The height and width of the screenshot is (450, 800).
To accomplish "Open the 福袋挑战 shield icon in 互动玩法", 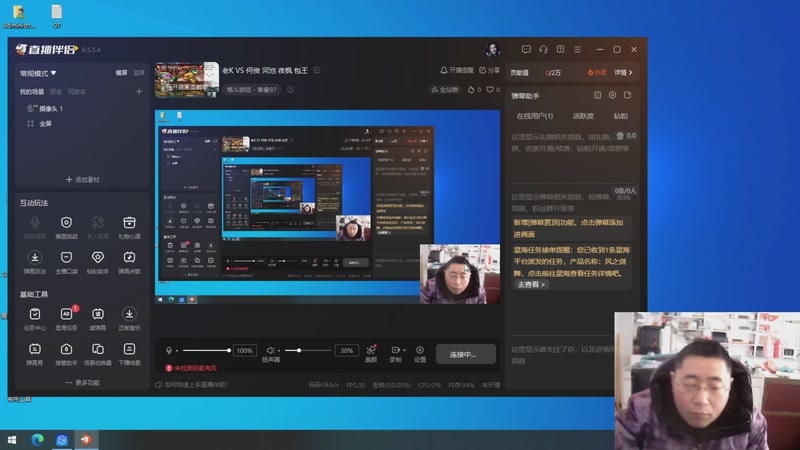I will pos(66,223).
